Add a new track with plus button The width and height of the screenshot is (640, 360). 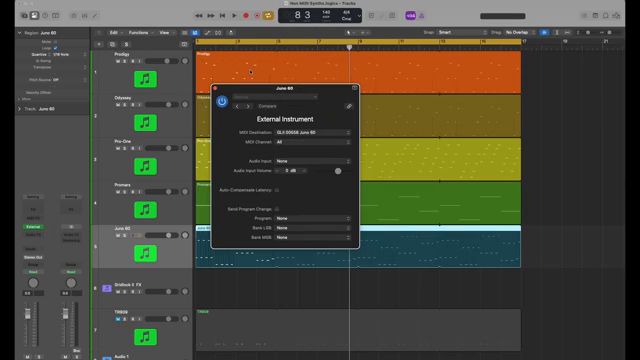point(99,44)
